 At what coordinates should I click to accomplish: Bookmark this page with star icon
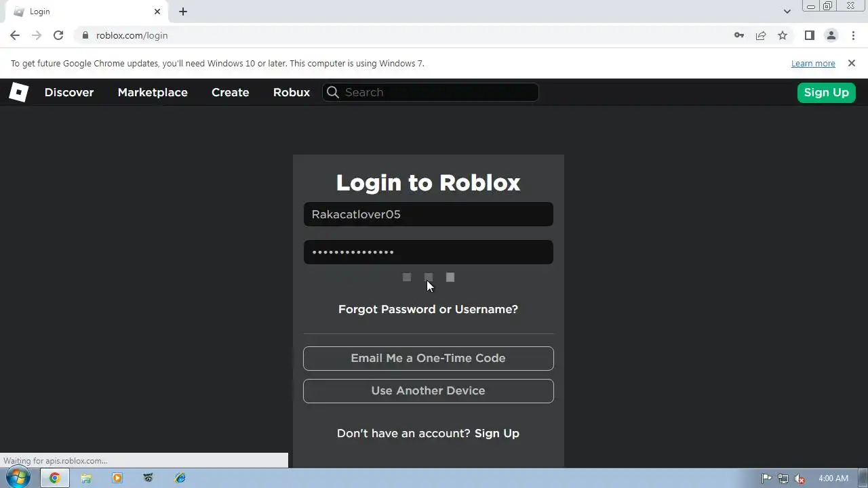coord(783,35)
